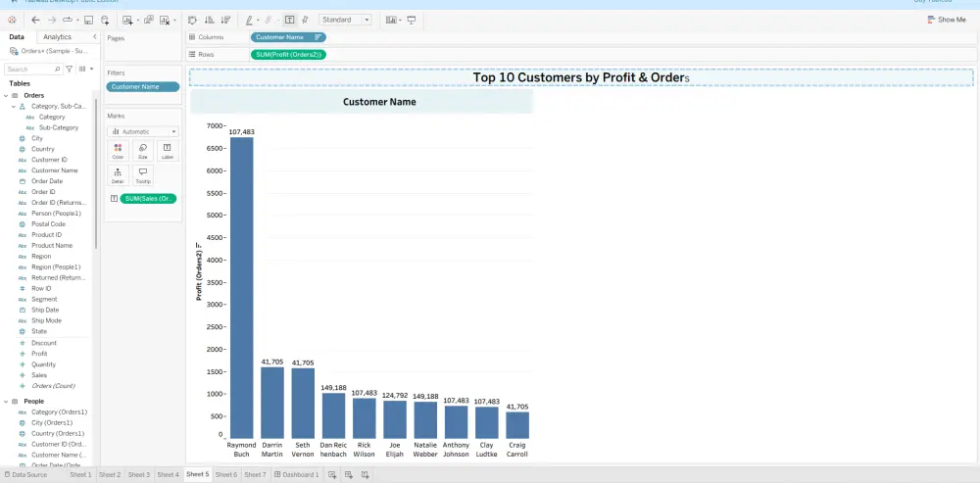Click the Tableau start page logo icon
980x483 pixels.
(x=12, y=20)
